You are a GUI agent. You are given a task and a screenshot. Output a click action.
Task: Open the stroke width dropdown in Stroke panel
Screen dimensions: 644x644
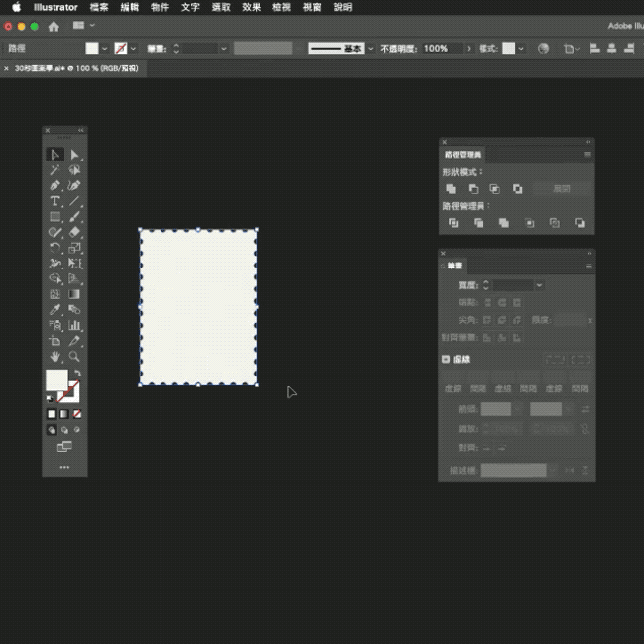click(539, 285)
